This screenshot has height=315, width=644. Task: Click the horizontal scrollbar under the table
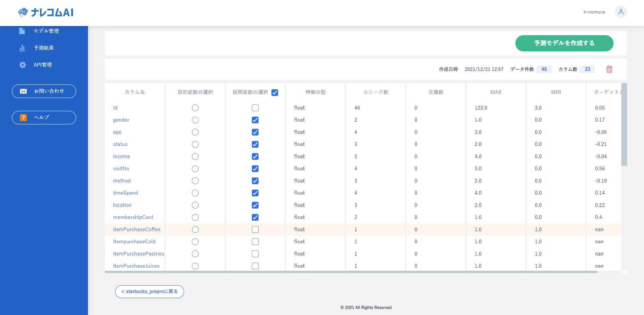[351, 272]
